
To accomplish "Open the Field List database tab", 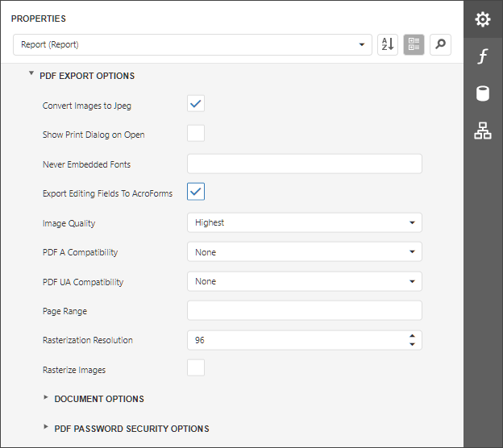I will tap(483, 93).
